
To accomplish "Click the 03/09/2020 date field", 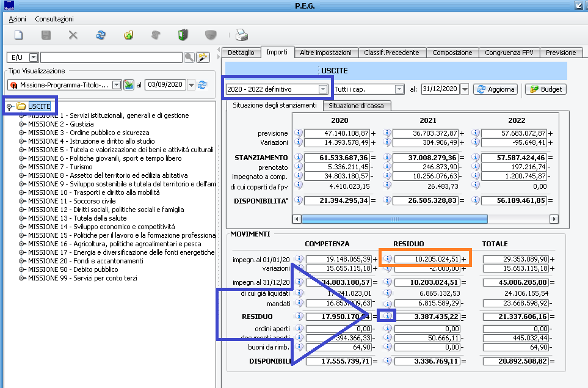I will pos(165,85).
